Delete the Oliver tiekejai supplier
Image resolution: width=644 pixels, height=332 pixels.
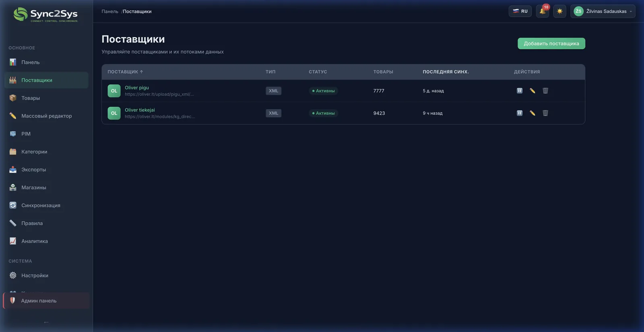[x=545, y=113]
